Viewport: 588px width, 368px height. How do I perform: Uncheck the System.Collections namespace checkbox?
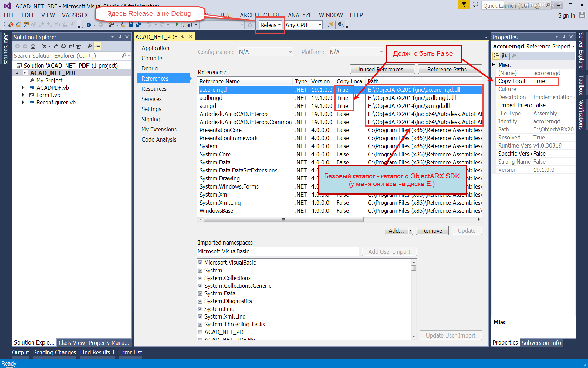click(x=200, y=278)
